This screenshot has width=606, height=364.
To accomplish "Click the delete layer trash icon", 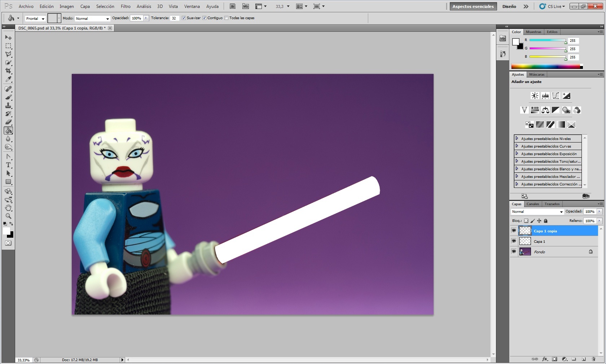I will point(593,359).
